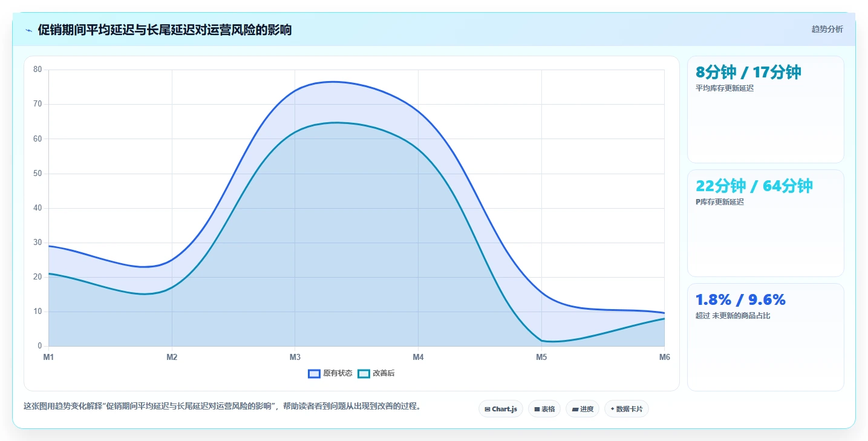
Task: Click the dashboard title 促销期间平均延迟与长尾延迟对运营风险的影响
Action: tap(165, 30)
